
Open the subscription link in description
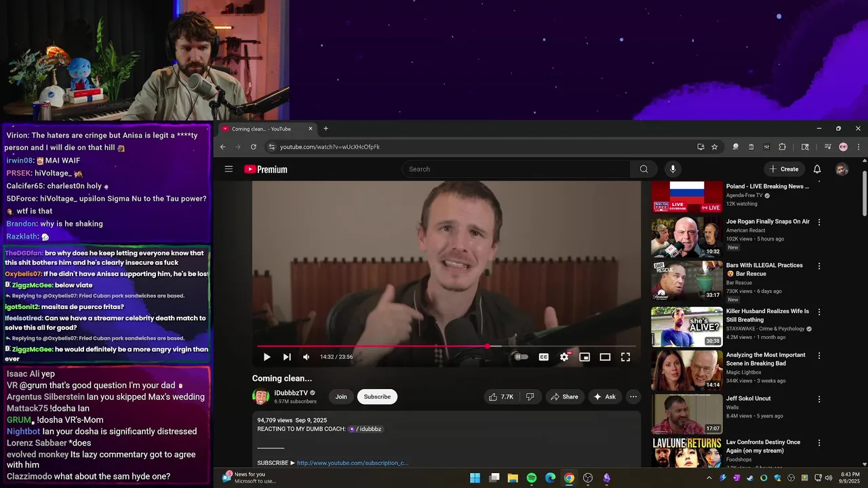click(353, 463)
